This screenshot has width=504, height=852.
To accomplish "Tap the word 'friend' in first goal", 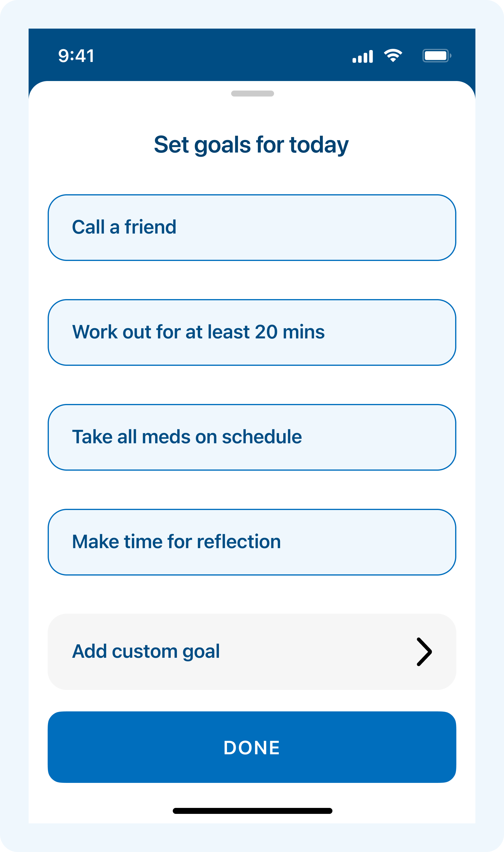I will pos(150,227).
